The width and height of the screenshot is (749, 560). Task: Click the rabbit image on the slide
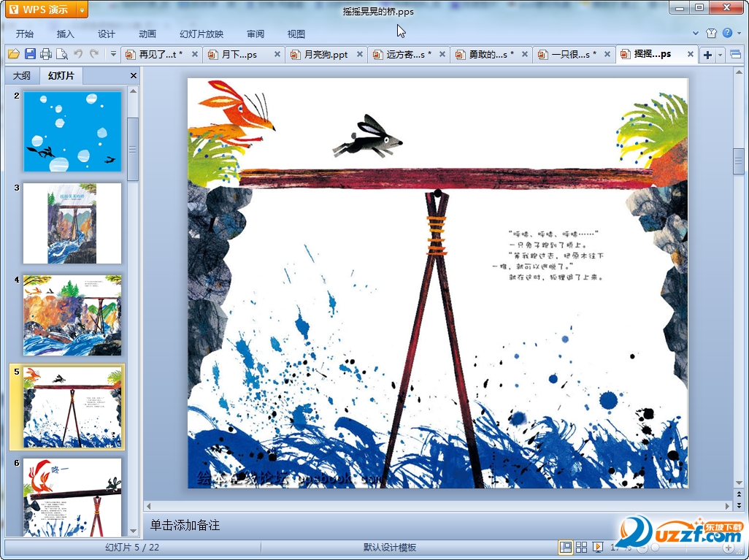[x=367, y=137]
